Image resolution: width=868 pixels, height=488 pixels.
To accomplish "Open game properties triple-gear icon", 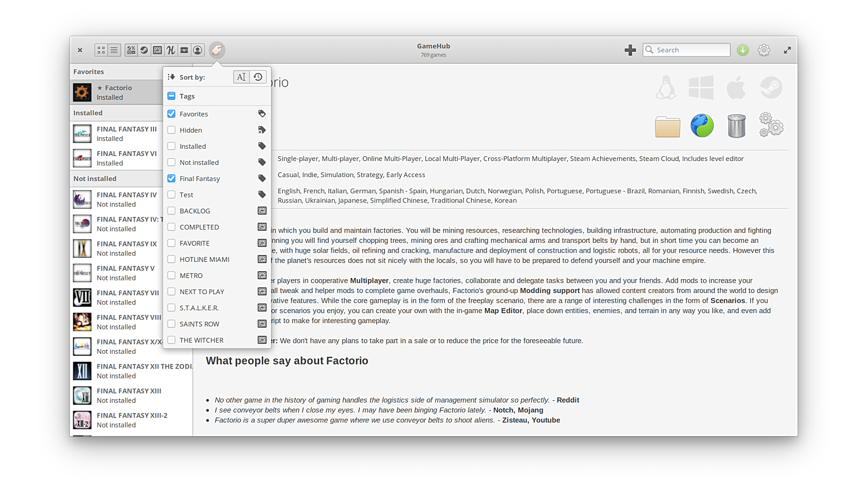I will pos(771,125).
